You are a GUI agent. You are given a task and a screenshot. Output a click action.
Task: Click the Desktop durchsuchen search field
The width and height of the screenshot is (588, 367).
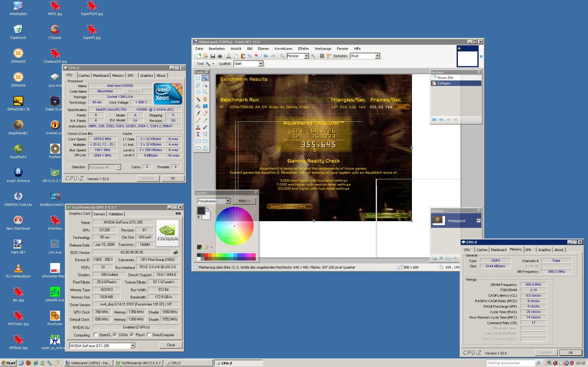510,363
